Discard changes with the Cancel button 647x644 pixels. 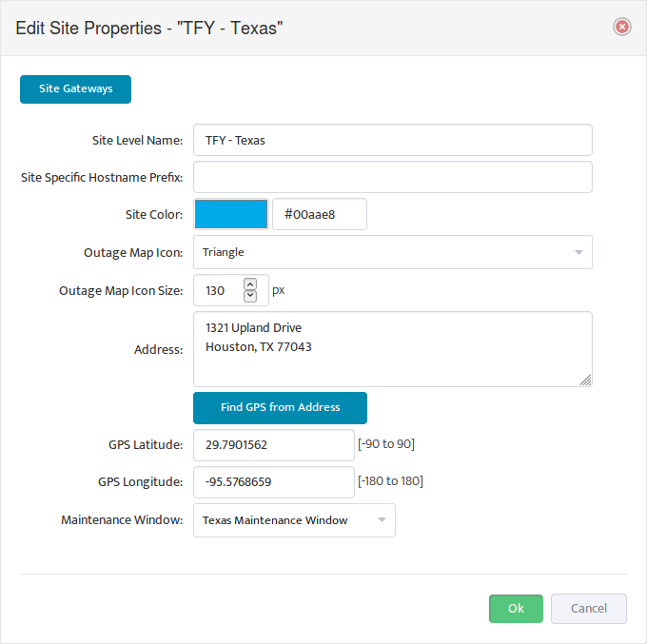tap(589, 609)
